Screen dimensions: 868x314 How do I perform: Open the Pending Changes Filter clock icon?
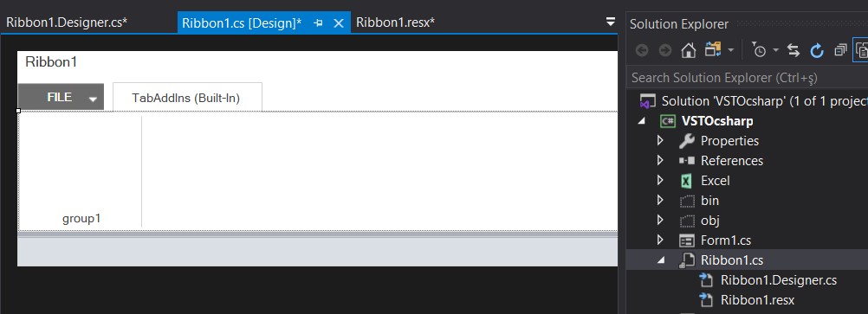tap(759, 50)
